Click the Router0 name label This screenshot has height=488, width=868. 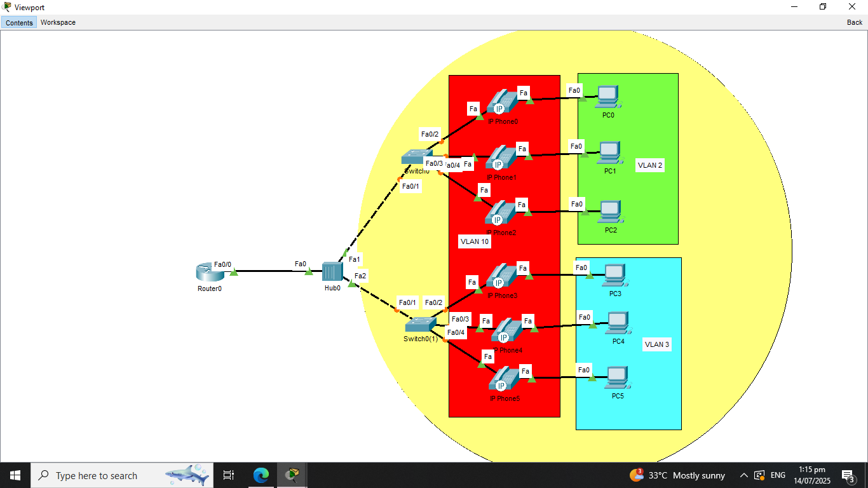210,288
